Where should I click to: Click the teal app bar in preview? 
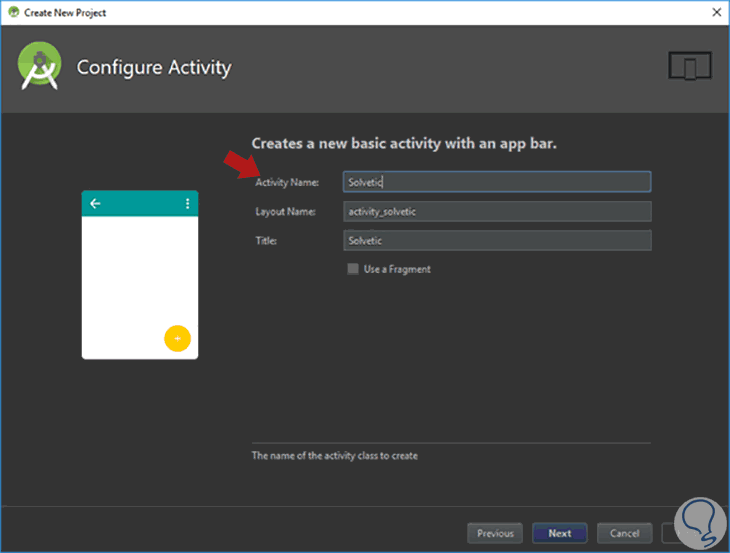tap(140, 203)
